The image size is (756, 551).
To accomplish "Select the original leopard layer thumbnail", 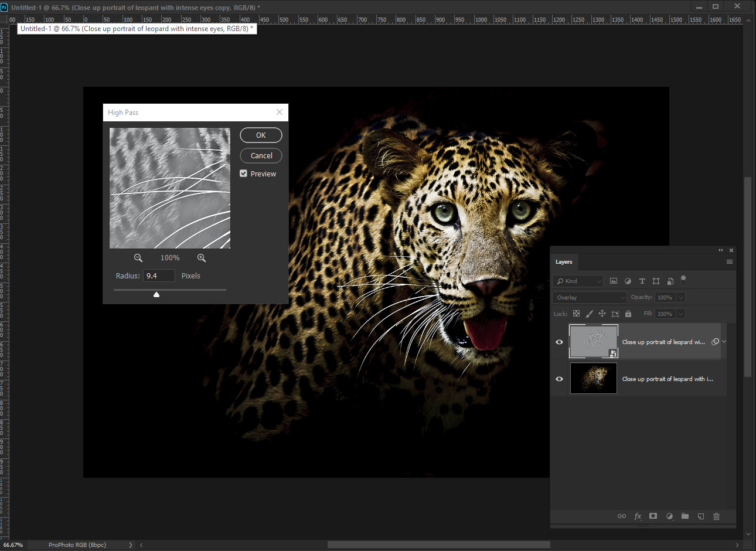I will (594, 378).
